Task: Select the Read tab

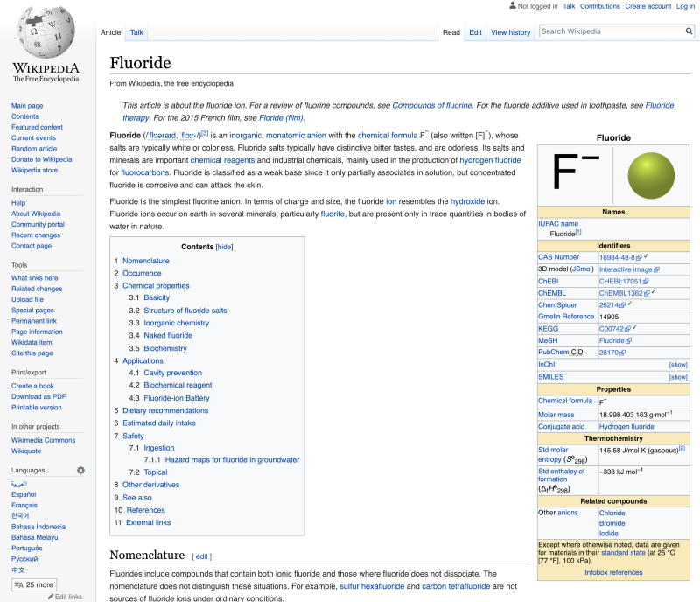Action: tap(451, 32)
